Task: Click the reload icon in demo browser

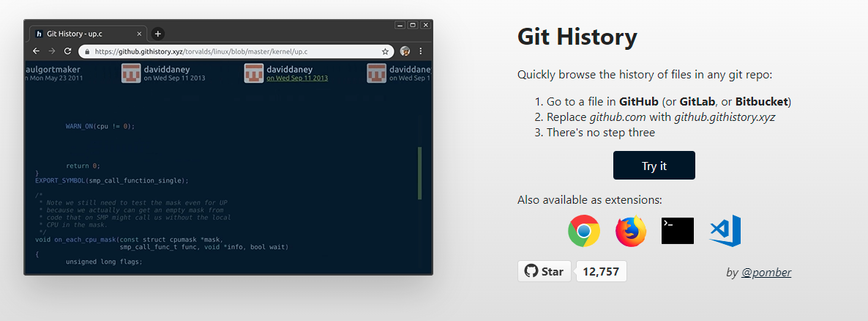Action: [67, 51]
